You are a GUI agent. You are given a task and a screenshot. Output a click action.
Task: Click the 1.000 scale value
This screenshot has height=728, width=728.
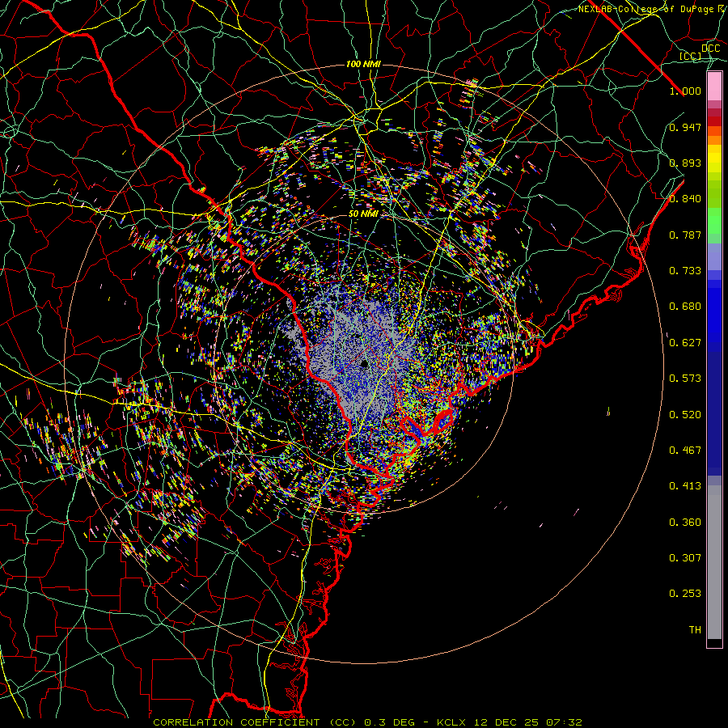(x=685, y=91)
